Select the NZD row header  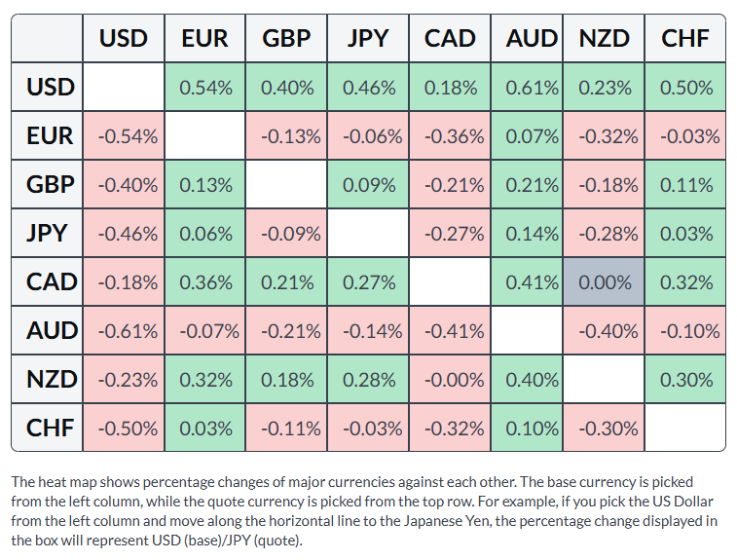pyautogui.click(x=47, y=380)
